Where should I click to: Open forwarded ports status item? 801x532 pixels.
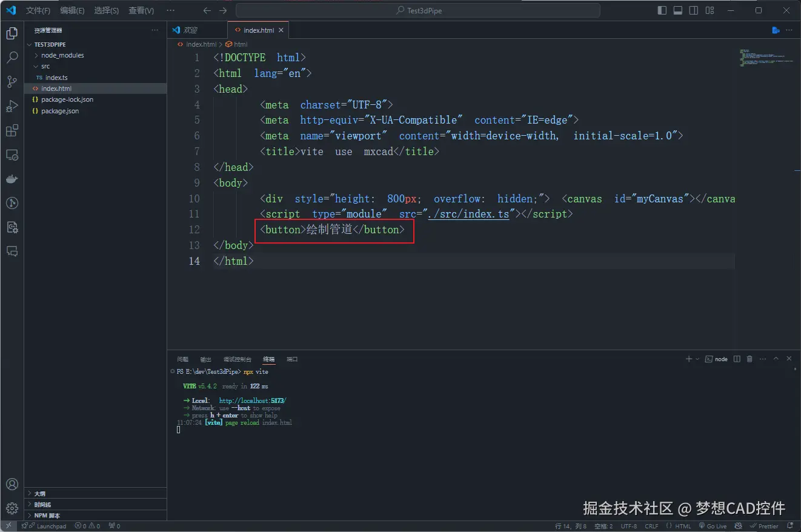[x=114, y=526]
